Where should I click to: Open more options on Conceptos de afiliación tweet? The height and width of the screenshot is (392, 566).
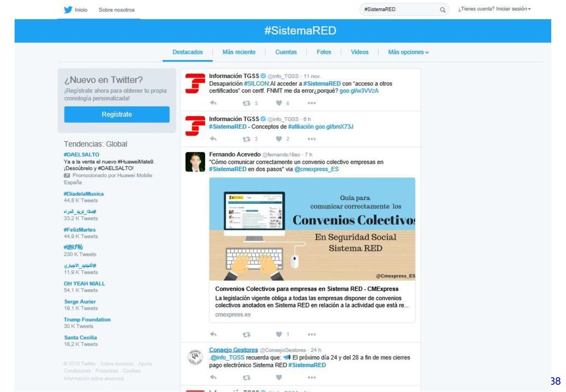312,139
